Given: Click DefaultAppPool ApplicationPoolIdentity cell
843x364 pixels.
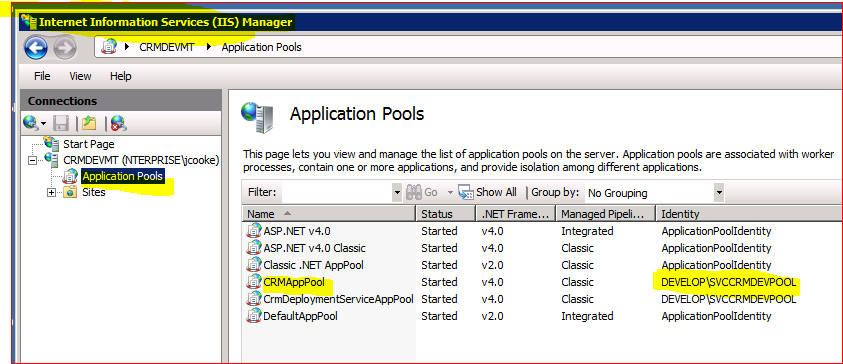Looking at the screenshot, I should (716, 316).
